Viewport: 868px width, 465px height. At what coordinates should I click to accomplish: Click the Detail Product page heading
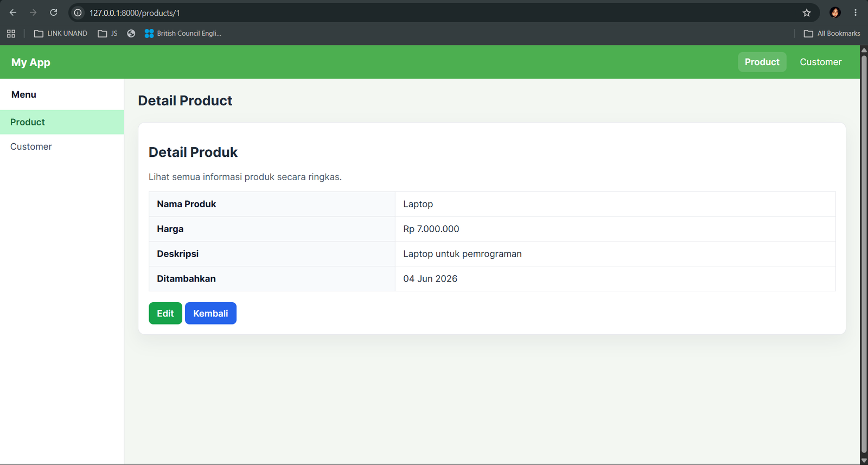(x=185, y=100)
